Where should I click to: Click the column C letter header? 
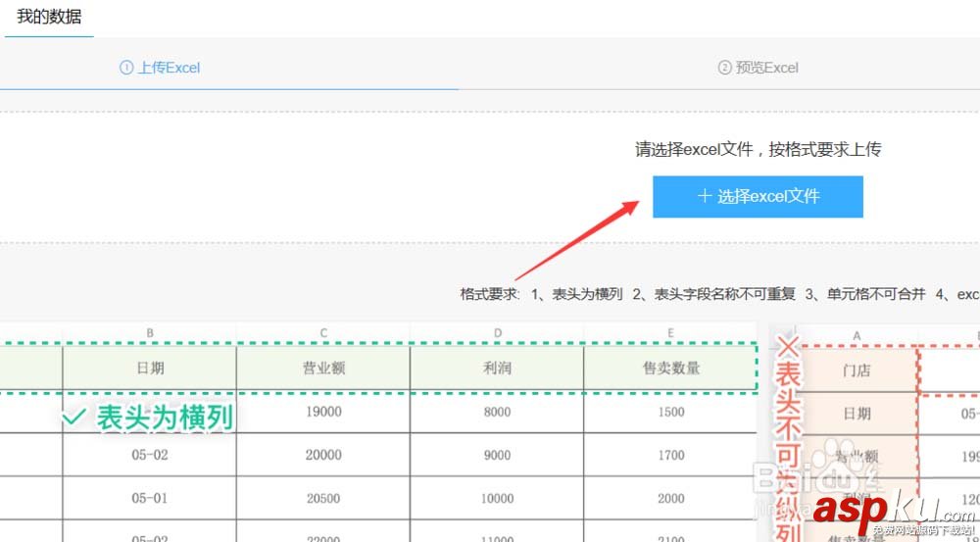323,333
